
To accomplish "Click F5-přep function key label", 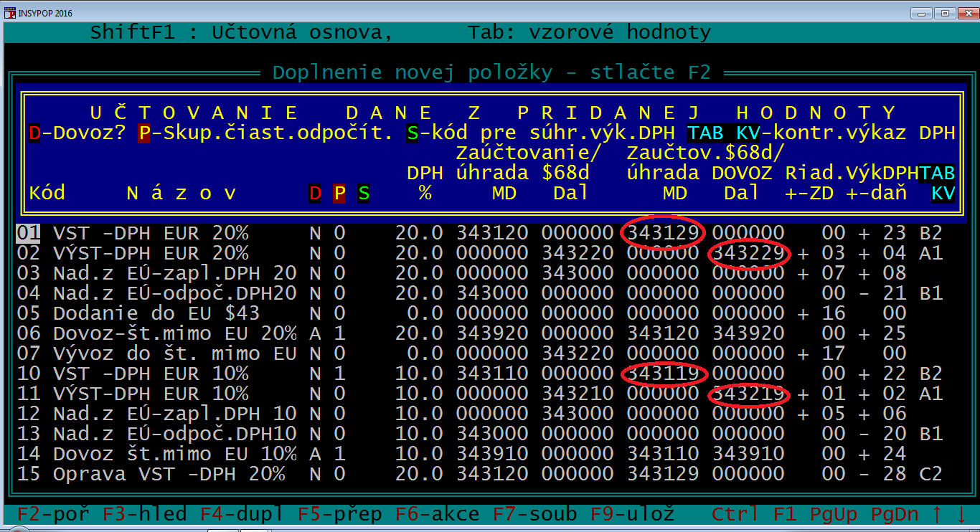I will tap(339, 514).
